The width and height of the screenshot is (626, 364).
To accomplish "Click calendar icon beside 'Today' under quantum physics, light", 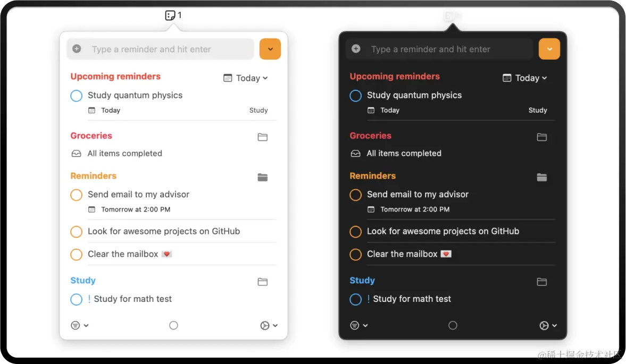I will pyautogui.click(x=92, y=111).
